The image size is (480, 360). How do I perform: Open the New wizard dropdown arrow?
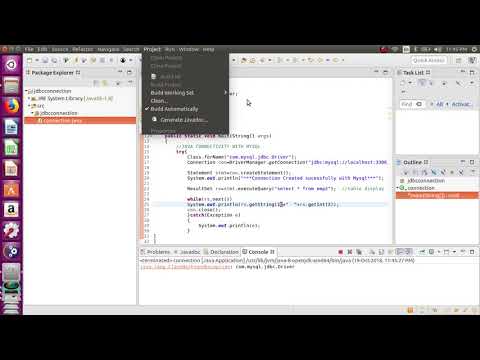tap(37, 60)
